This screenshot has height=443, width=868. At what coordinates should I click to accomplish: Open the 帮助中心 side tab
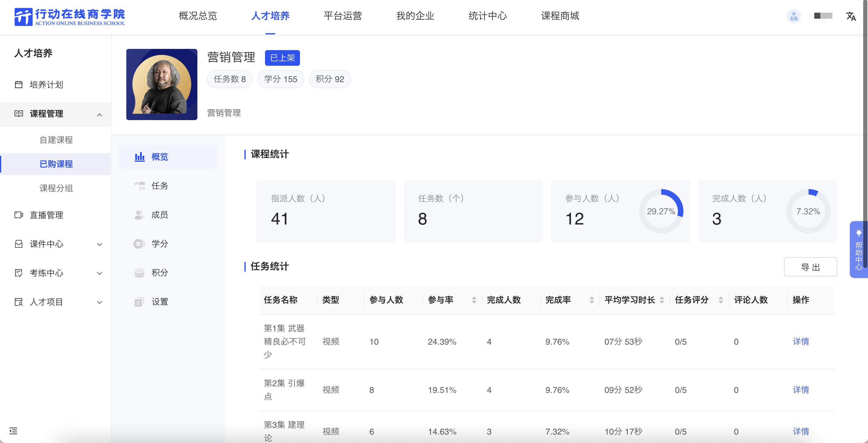point(859,249)
